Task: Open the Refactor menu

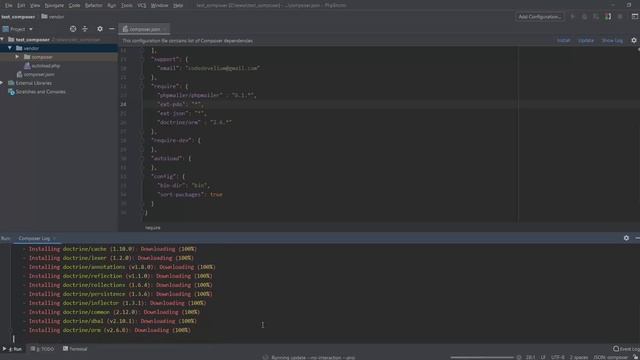Action: 93,5
